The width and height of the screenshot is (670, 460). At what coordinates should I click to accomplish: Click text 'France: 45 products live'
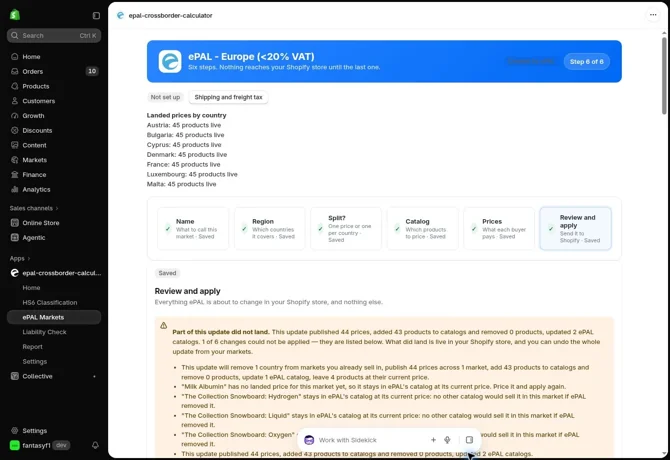(x=183, y=164)
